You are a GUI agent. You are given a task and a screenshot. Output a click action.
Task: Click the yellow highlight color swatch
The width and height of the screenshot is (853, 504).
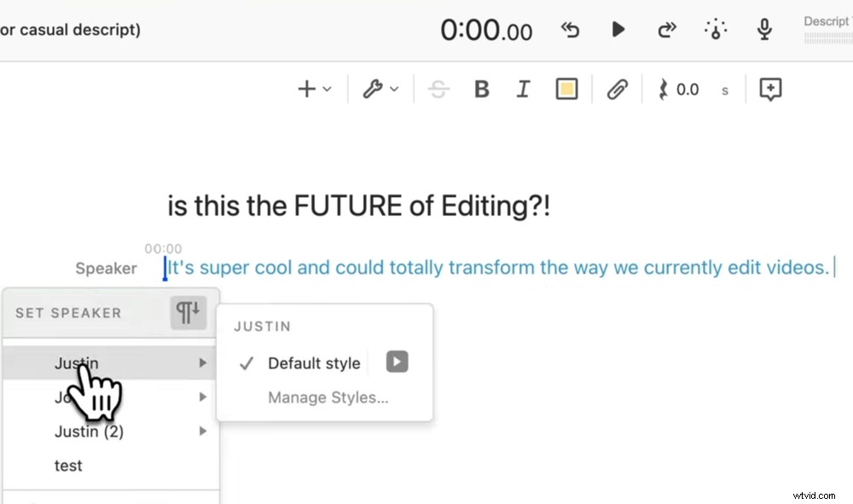click(566, 89)
